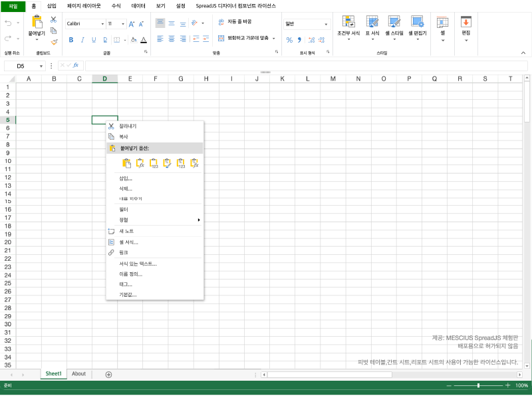Toggle bold formatting
Image resolution: width=532 pixels, height=400 pixels.
(x=71, y=40)
